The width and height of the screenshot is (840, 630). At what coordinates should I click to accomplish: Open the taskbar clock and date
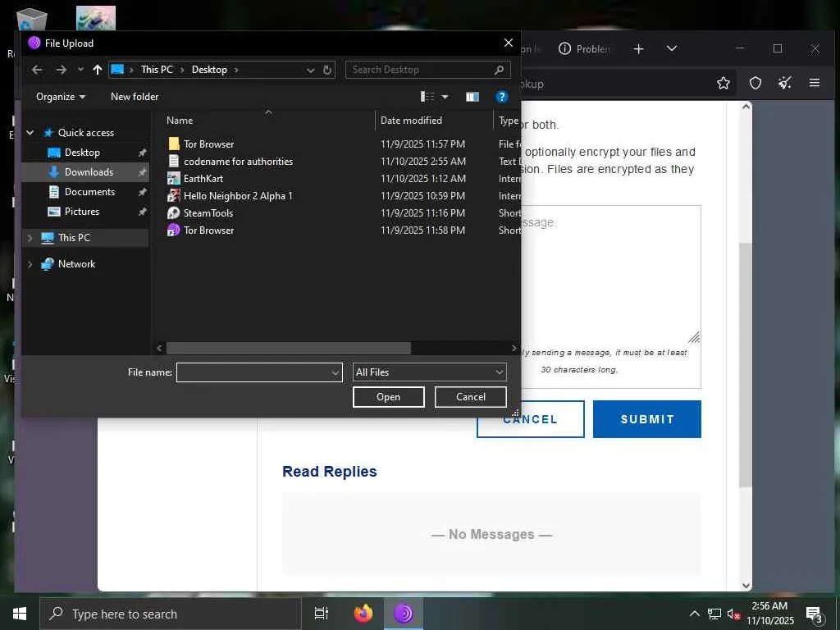769,614
